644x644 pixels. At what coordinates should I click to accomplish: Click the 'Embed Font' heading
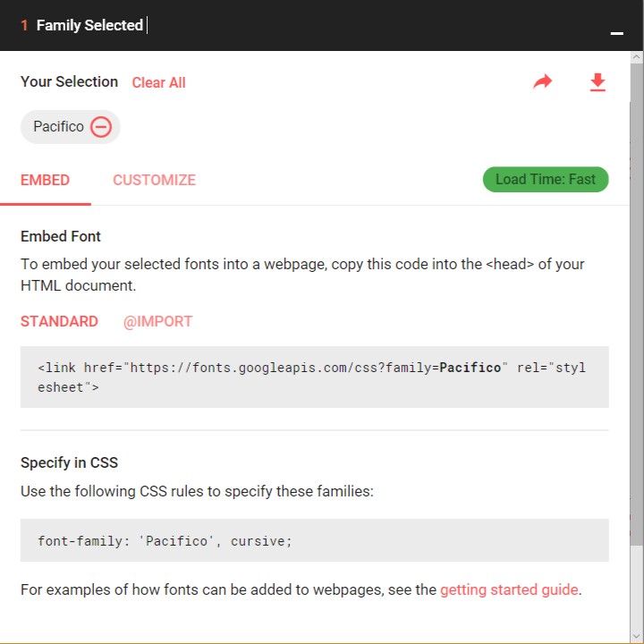[x=61, y=236]
